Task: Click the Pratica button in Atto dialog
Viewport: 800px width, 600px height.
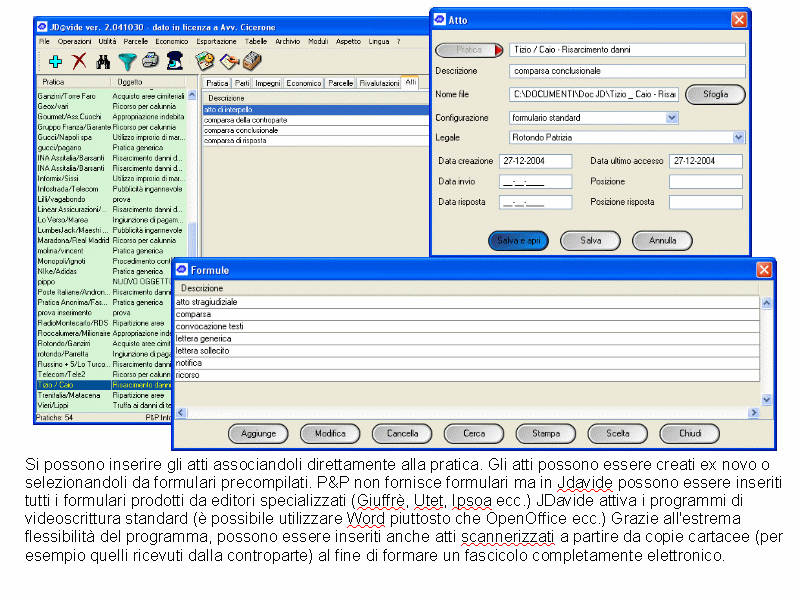Action: 469,50
